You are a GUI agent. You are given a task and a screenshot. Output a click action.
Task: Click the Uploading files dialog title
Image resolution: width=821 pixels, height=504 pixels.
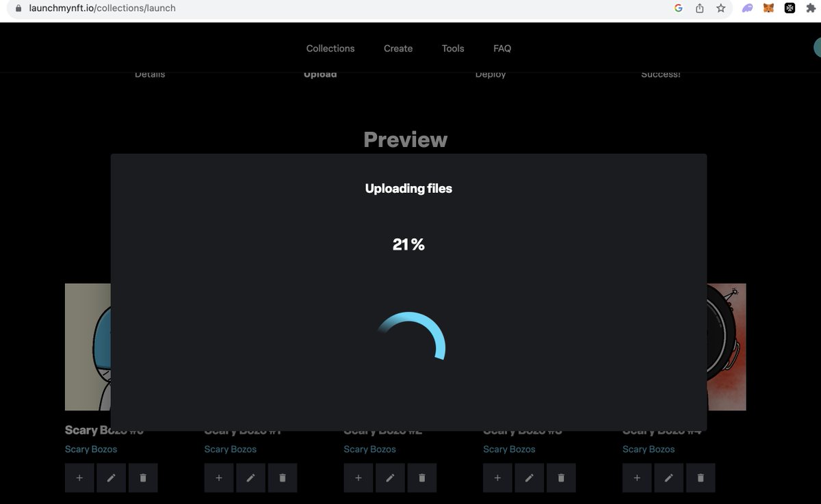coord(408,189)
